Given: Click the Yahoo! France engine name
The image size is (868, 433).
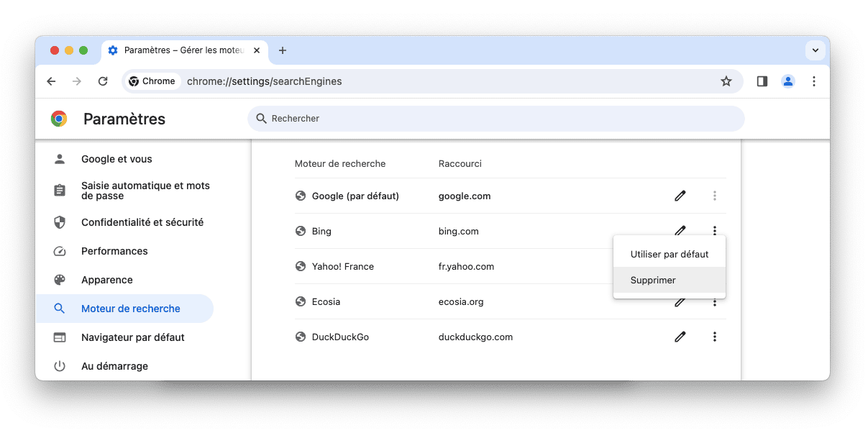Looking at the screenshot, I should tap(343, 266).
